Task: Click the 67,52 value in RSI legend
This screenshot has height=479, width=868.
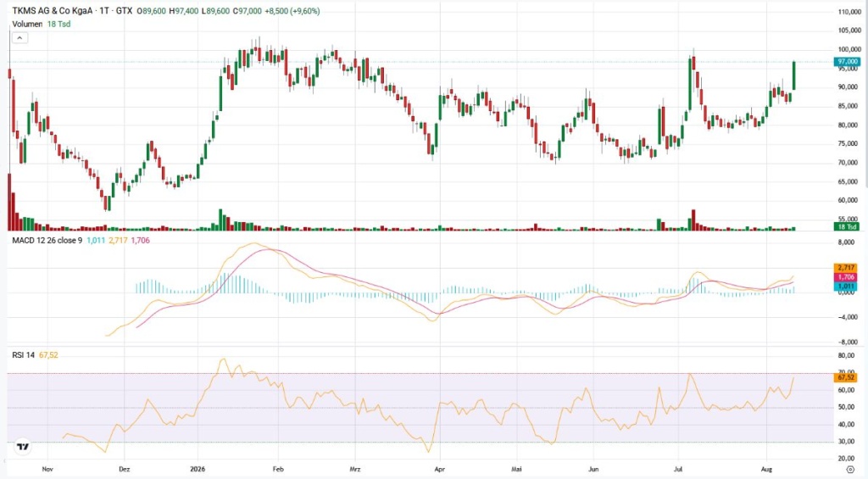Action: (48, 355)
